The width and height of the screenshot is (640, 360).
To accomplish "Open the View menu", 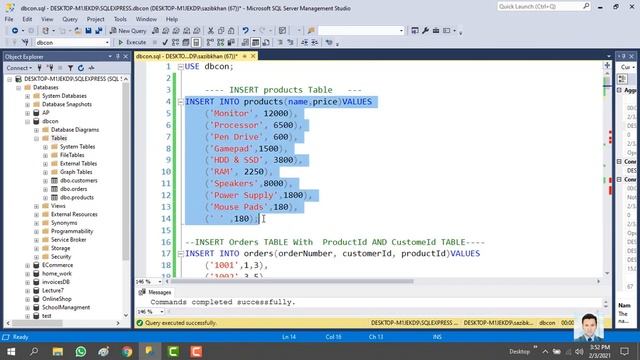I will point(47,19).
